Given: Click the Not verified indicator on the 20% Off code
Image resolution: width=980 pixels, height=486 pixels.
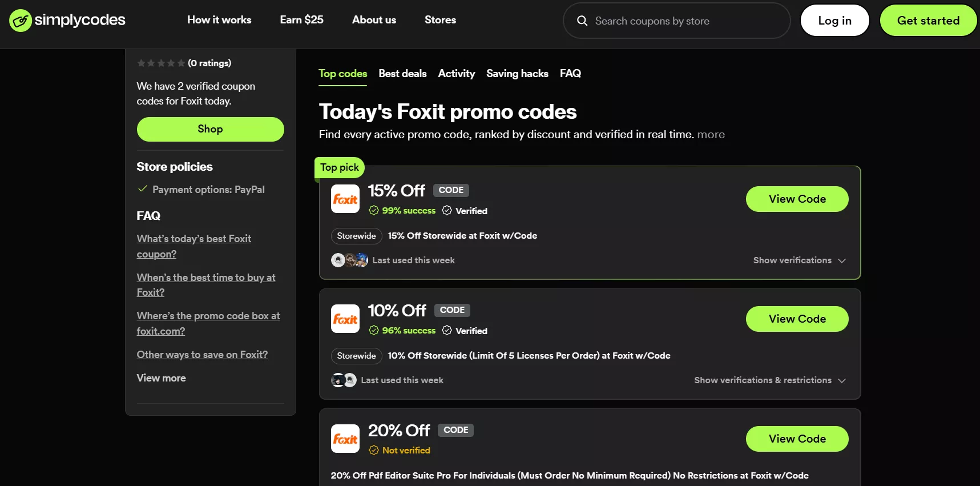Looking at the screenshot, I should (x=400, y=450).
